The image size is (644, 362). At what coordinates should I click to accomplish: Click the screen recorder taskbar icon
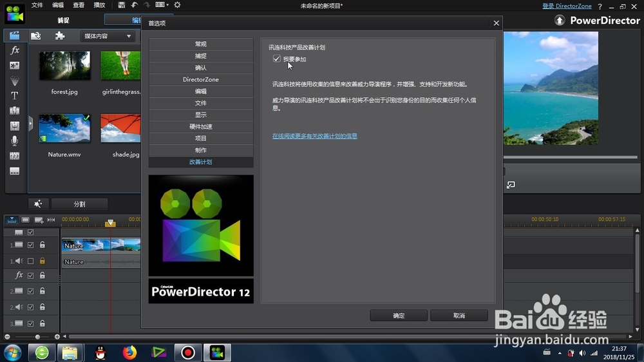(x=187, y=352)
